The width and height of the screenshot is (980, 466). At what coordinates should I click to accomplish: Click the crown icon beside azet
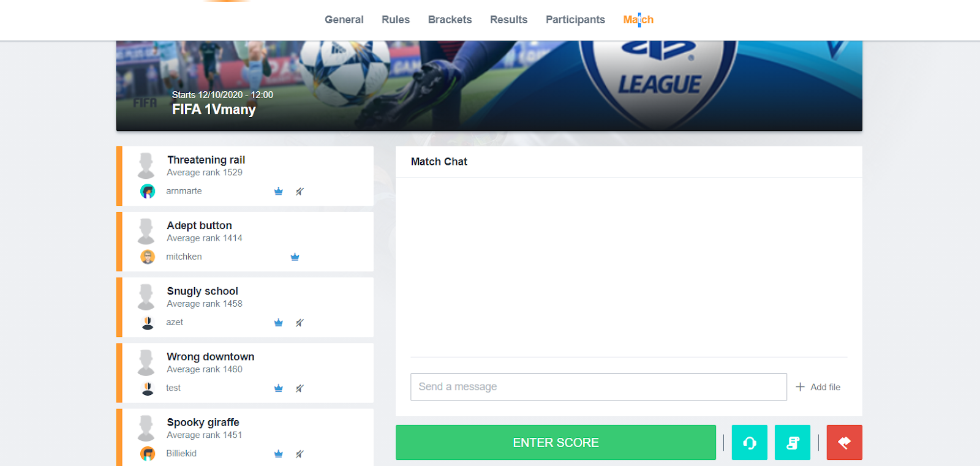point(279,322)
